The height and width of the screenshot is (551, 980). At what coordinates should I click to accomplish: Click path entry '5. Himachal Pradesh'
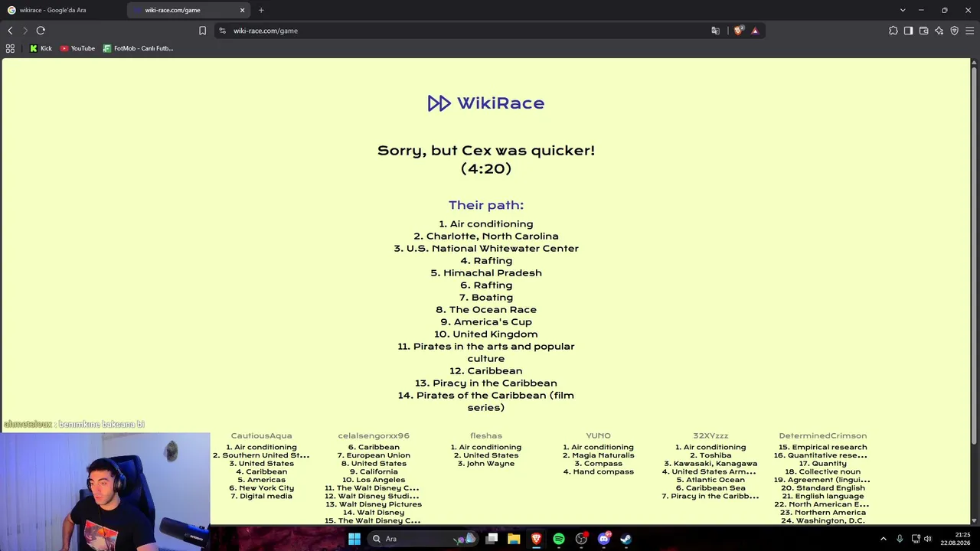tap(486, 273)
